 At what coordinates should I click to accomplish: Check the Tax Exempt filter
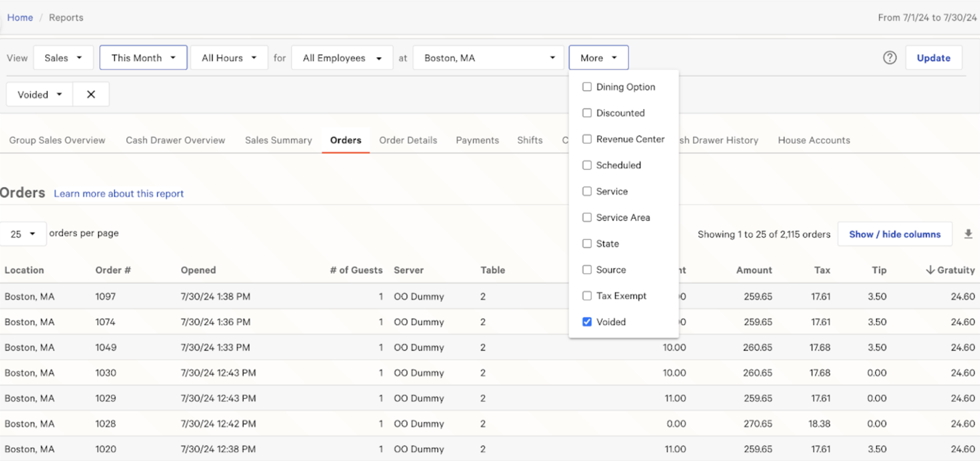pos(587,296)
